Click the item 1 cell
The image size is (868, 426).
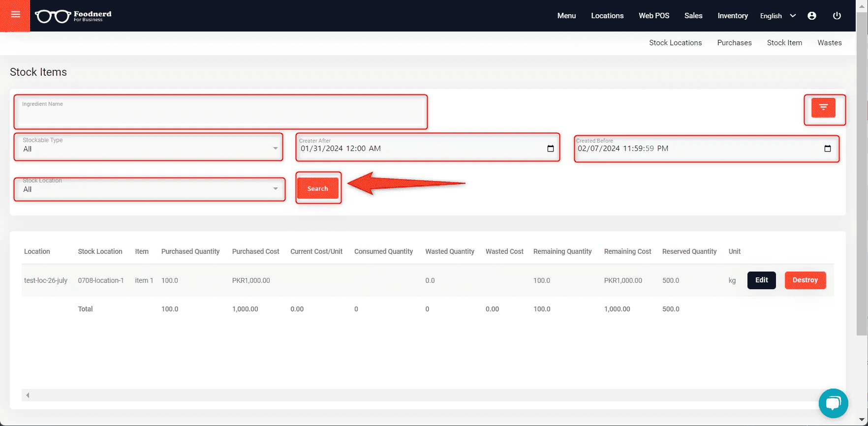pyautogui.click(x=144, y=280)
